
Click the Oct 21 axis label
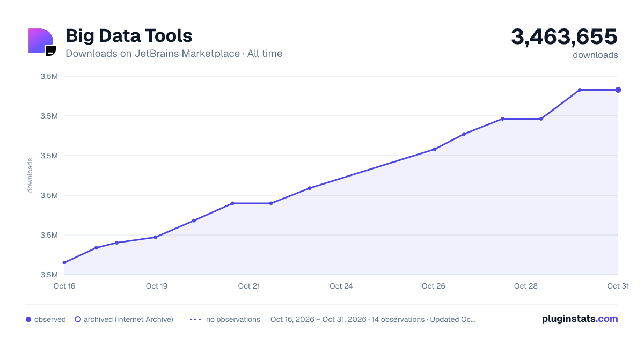248,286
